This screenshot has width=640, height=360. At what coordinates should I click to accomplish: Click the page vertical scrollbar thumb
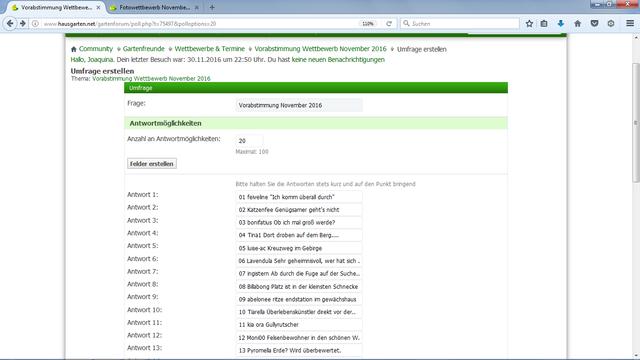tap(636, 122)
